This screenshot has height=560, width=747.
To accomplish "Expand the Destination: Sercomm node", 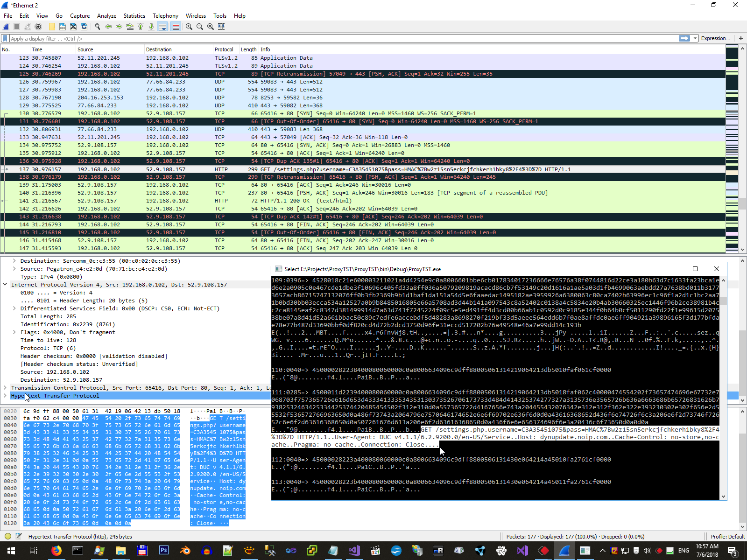I will (x=14, y=261).
